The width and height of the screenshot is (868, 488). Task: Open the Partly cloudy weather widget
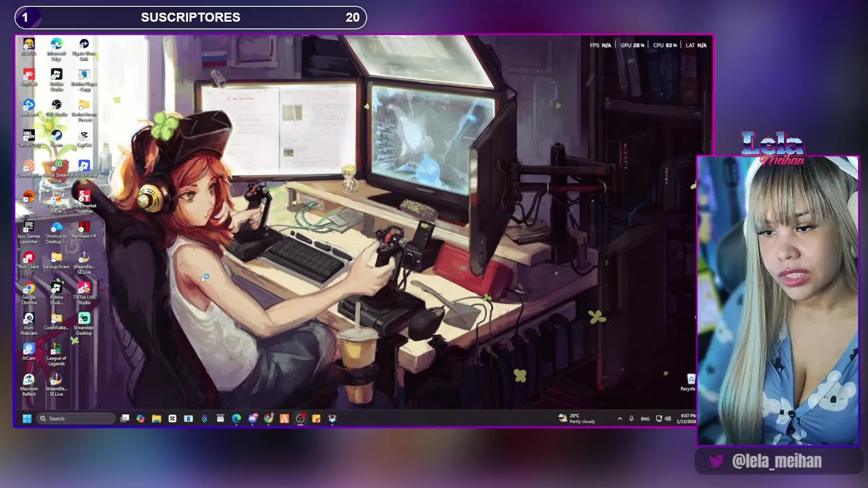[x=577, y=419]
